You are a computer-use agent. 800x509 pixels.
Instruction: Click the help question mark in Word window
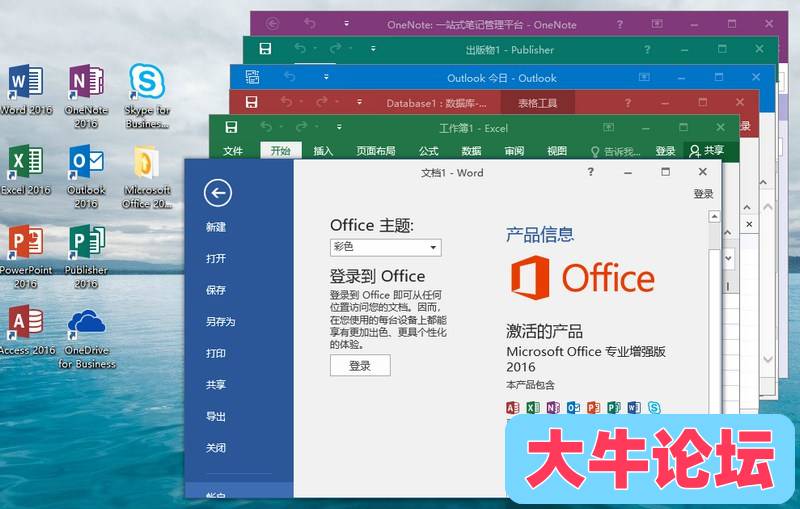(591, 171)
